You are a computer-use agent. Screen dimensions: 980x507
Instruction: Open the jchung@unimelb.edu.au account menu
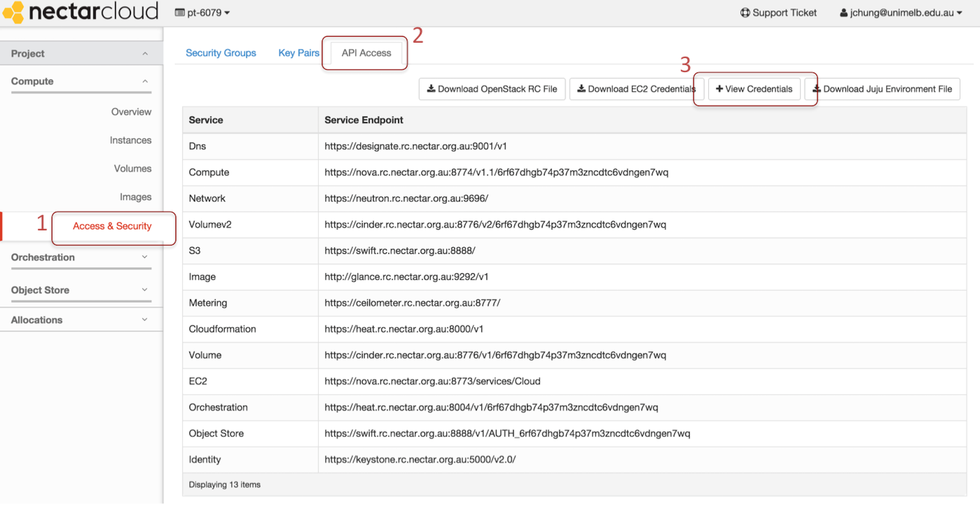tap(901, 13)
